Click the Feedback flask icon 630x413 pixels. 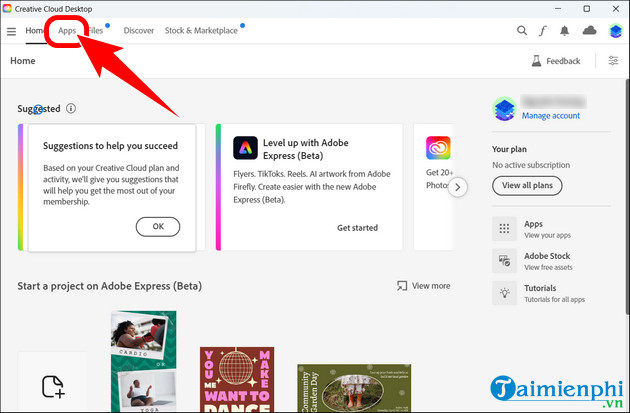click(536, 61)
